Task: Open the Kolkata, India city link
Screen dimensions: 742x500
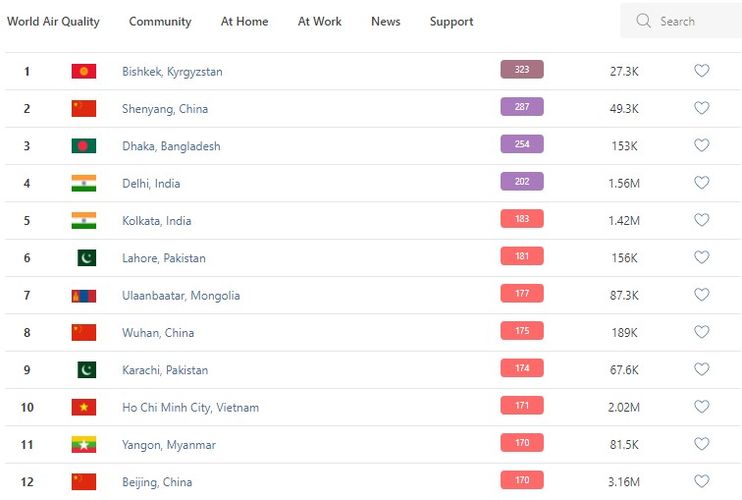Action: tap(156, 221)
